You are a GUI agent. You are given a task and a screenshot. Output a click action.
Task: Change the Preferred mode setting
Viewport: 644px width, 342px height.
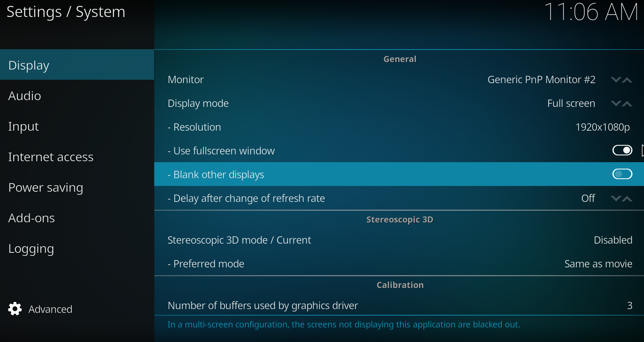(x=399, y=264)
